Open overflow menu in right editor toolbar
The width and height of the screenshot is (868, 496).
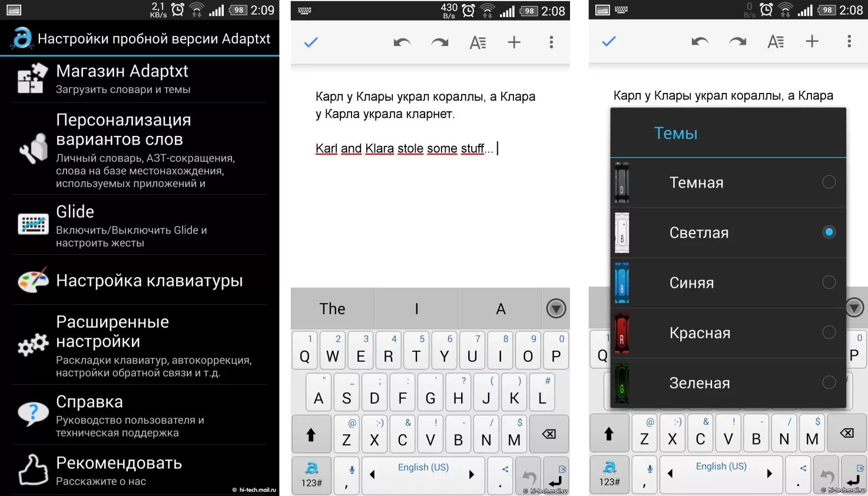849,41
